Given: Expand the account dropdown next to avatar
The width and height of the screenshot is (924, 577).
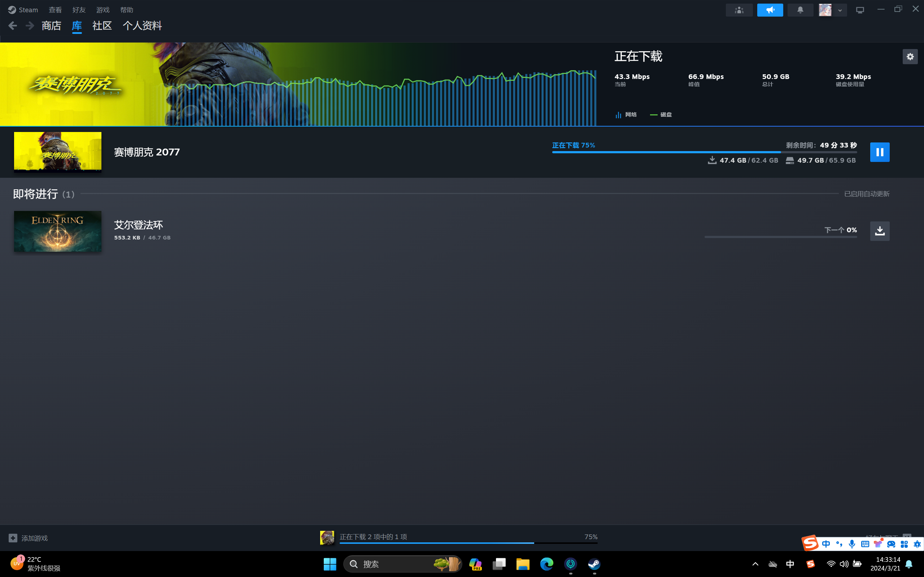Looking at the screenshot, I should point(840,10).
